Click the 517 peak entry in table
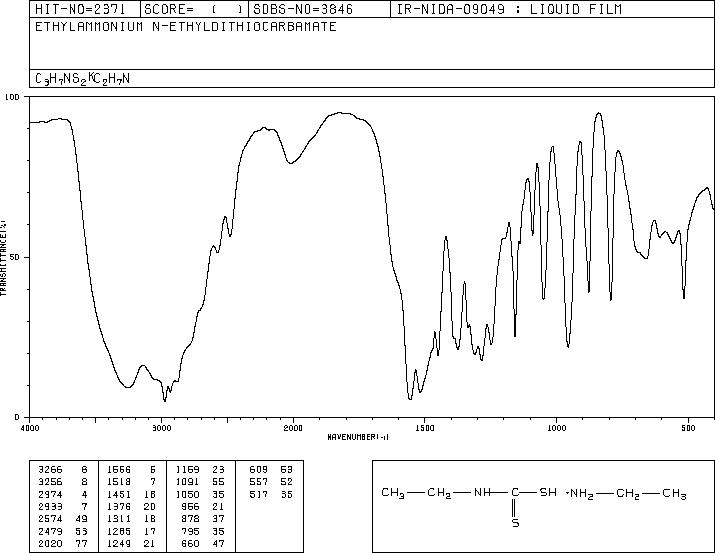The image size is (715, 553). click(x=259, y=494)
